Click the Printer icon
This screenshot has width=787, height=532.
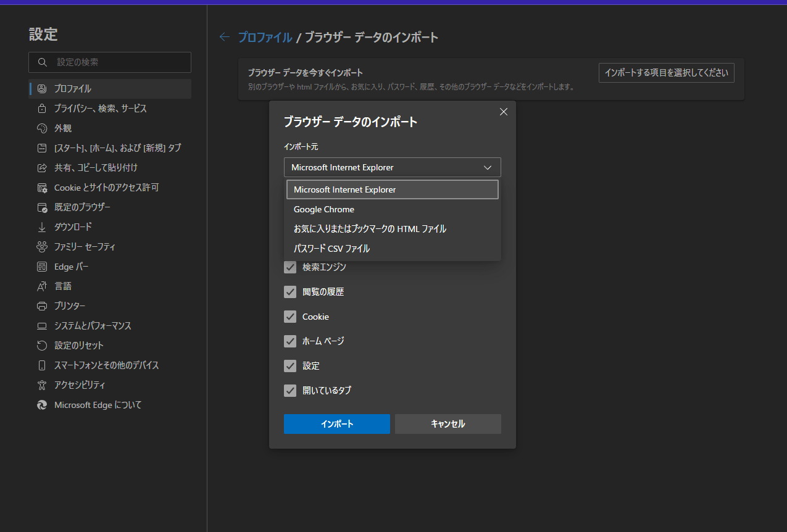pyautogui.click(x=42, y=306)
